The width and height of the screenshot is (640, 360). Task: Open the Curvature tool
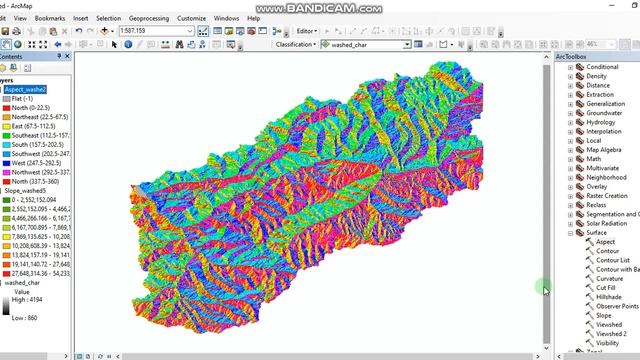[609, 278]
